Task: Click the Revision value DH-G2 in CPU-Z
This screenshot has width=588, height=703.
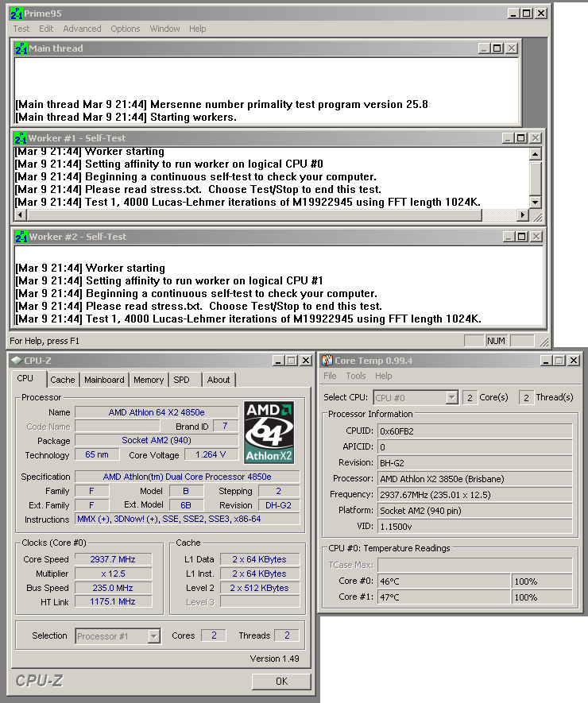Action: pos(279,505)
